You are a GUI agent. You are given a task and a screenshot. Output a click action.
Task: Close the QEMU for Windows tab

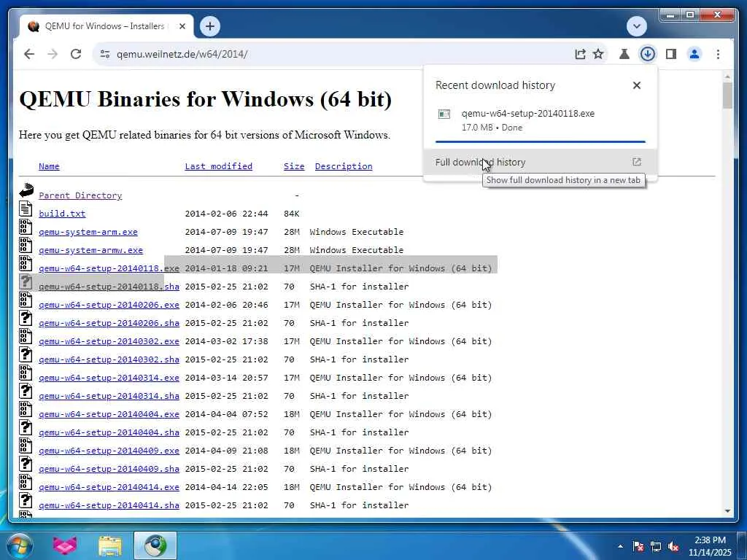point(182,26)
